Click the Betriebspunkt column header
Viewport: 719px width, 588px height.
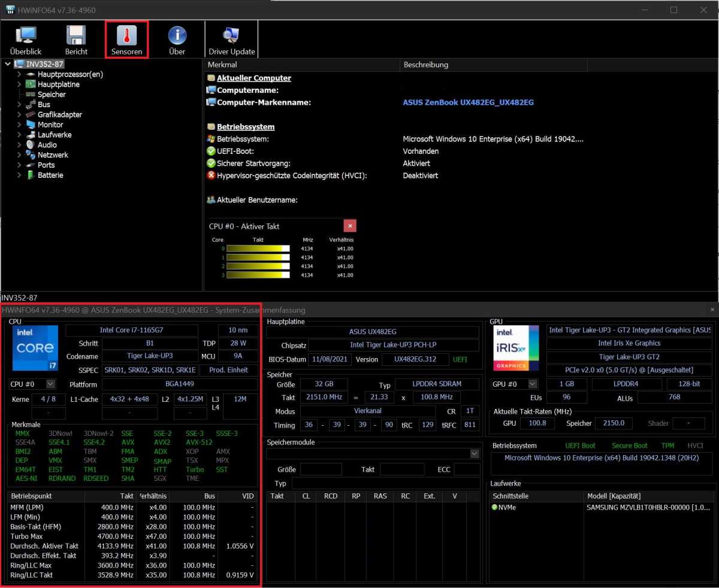[46, 496]
